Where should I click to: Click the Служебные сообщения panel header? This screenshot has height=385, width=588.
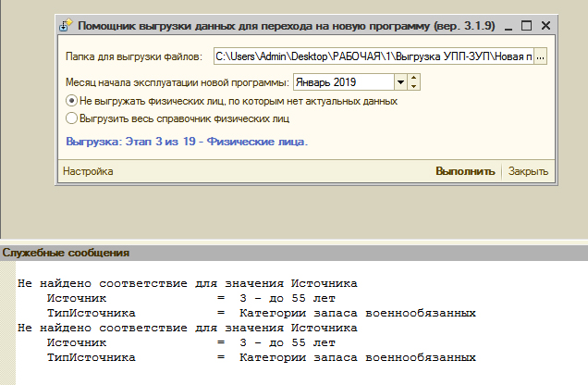tap(294, 253)
